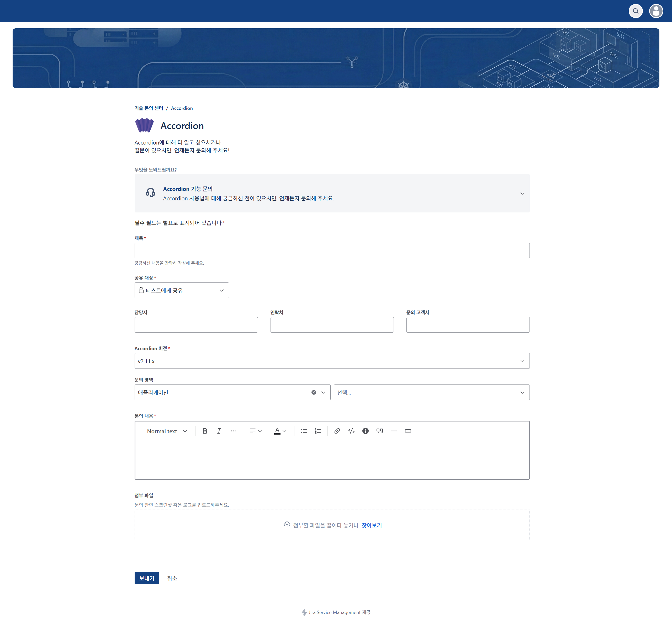Insert a code snippet block
Image resolution: width=672 pixels, height=625 pixels.
click(x=351, y=431)
